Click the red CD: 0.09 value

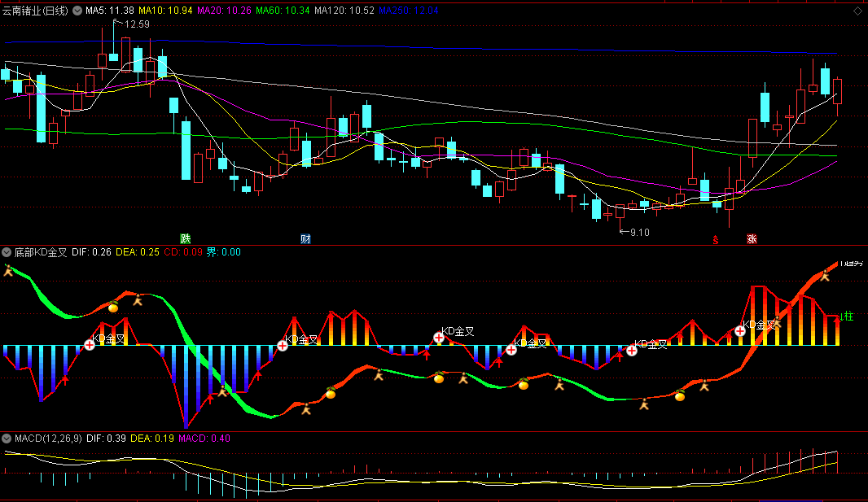[183, 252]
